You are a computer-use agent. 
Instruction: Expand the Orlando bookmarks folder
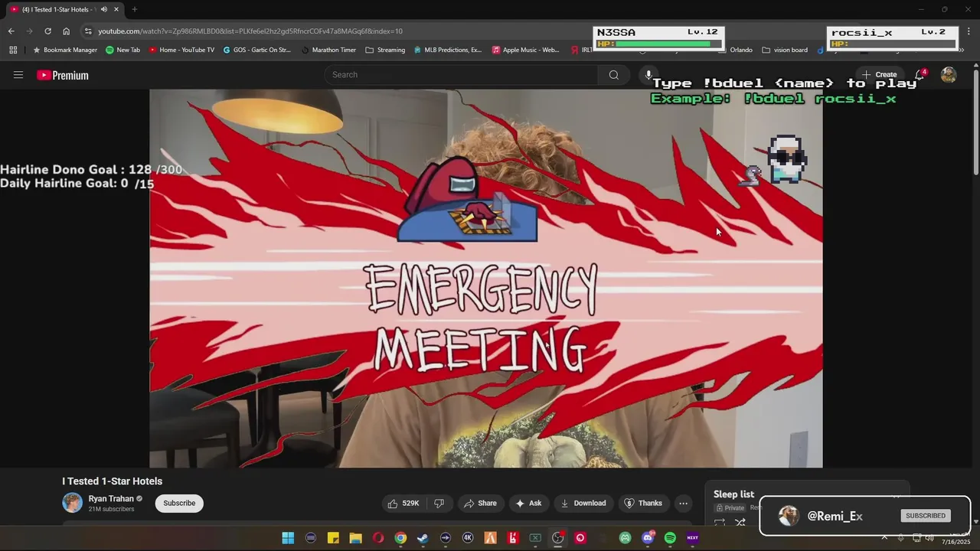pyautogui.click(x=735, y=50)
